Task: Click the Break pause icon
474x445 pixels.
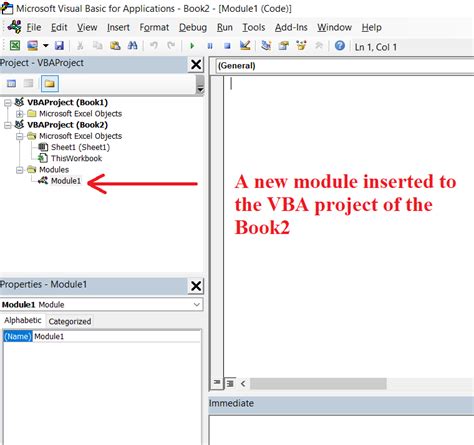Action: tap(210, 46)
